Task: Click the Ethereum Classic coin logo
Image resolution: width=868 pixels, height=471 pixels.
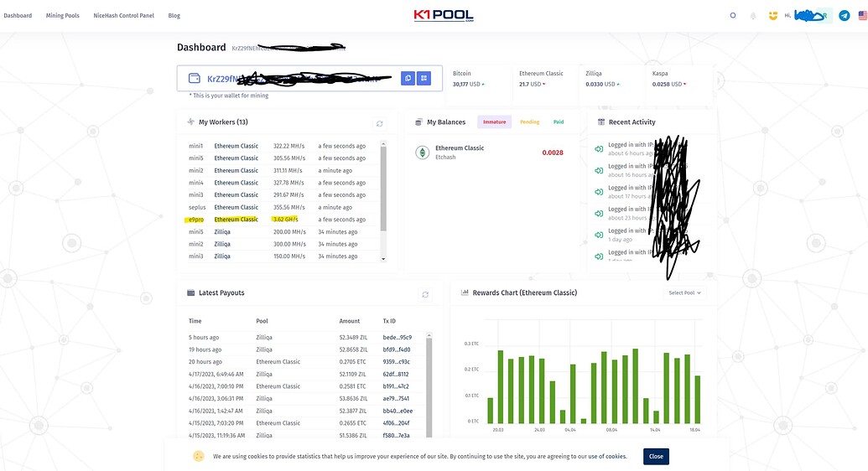Action: (x=423, y=153)
